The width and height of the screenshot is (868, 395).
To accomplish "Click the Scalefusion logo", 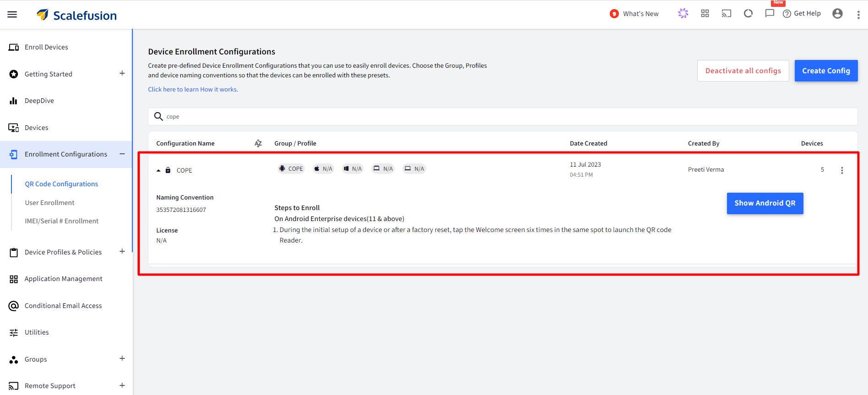I will pos(76,15).
